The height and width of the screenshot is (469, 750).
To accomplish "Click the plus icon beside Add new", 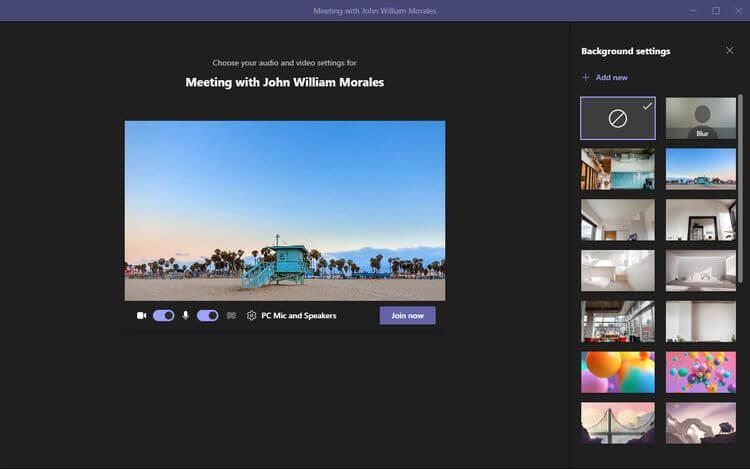I will tap(585, 77).
